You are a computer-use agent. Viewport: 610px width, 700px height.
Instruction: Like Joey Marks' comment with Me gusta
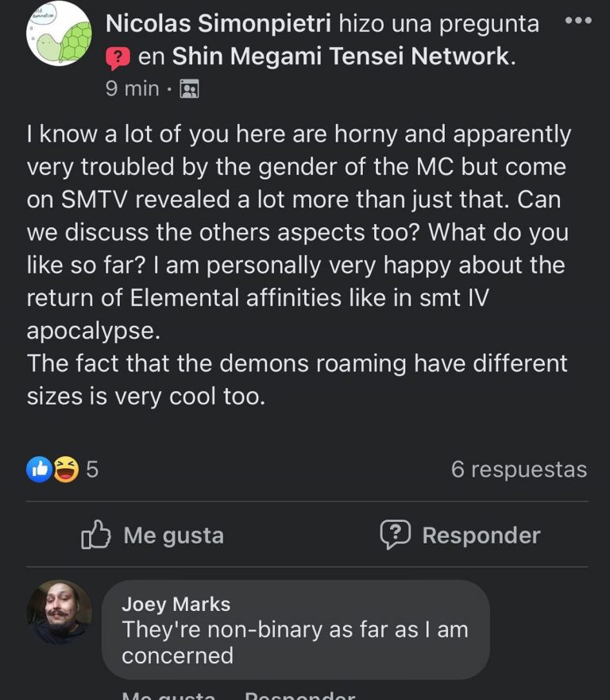coord(168,695)
